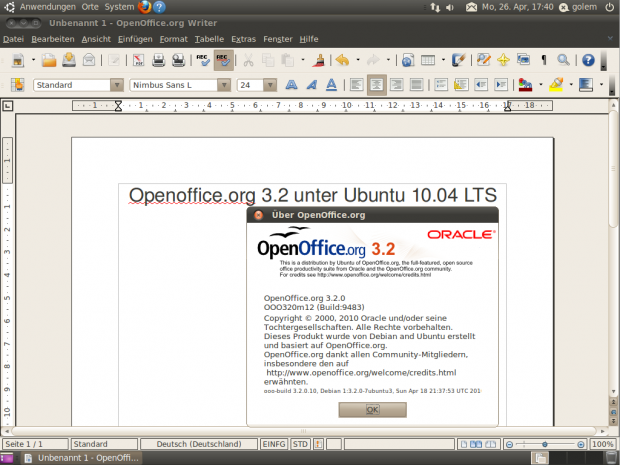Image resolution: width=620 pixels, height=465 pixels.
Task: Open the Navigator star icon
Action: click(503, 60)
